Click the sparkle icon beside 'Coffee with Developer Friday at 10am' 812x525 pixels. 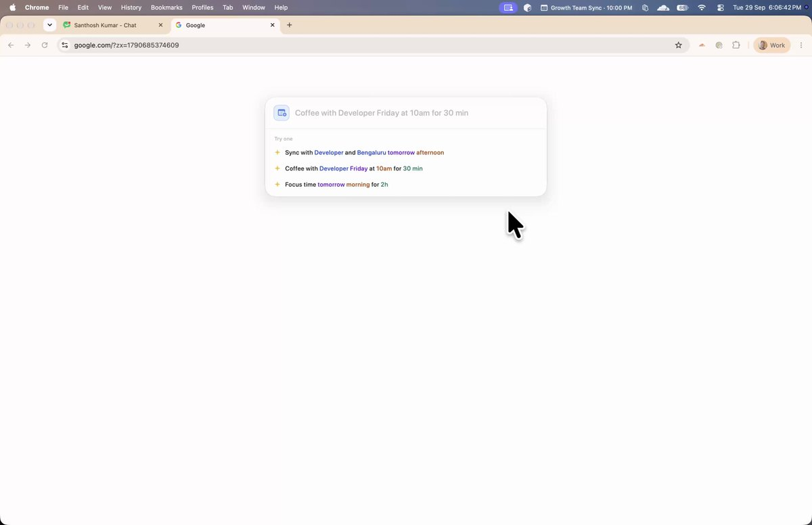coord(277,168)
